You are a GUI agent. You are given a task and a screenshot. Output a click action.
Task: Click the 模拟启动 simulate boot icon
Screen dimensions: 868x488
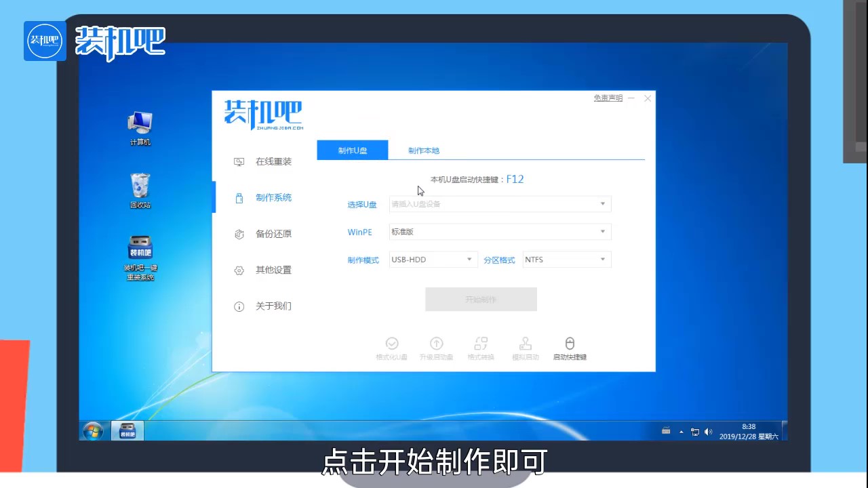click(x=525, y=348)
